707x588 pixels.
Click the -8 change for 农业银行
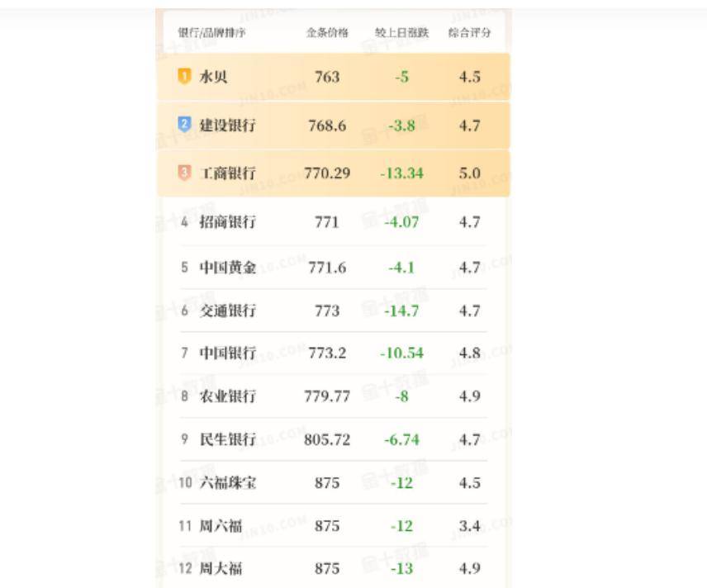point(401,396)
